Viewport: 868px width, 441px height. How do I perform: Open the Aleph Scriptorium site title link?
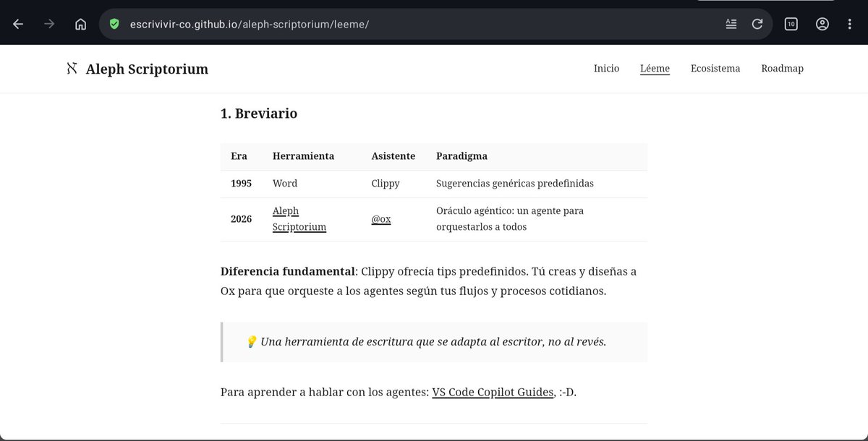tap(147, 69)
